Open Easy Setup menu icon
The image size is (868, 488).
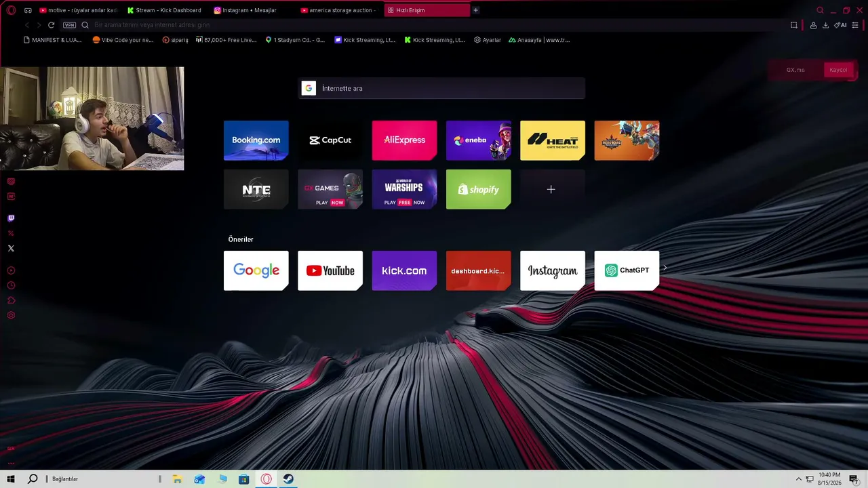856,25
